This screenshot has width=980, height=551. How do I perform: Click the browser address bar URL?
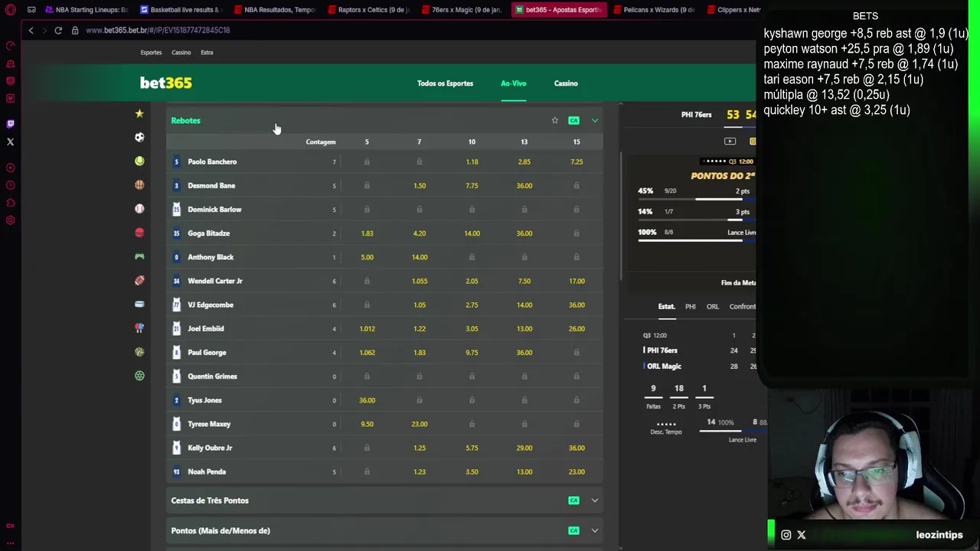[x=158, y=30]
